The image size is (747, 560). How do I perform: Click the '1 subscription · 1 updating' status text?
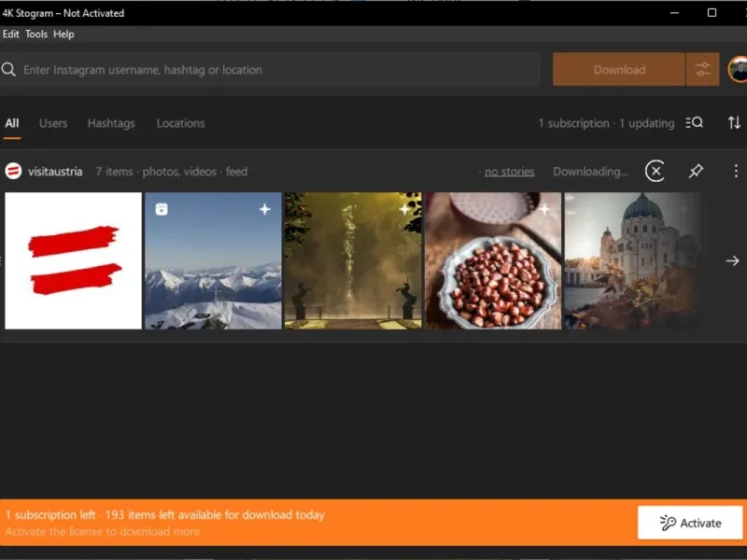606,123
